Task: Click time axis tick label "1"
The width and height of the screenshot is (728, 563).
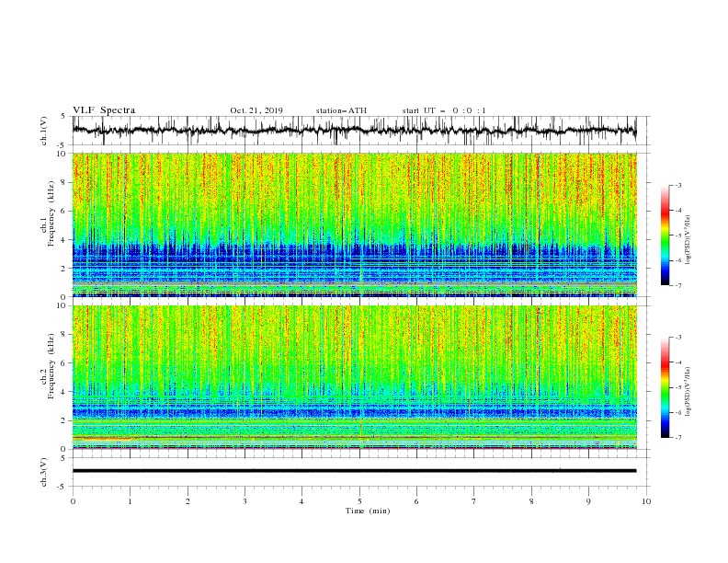Action: click(130, 501)
